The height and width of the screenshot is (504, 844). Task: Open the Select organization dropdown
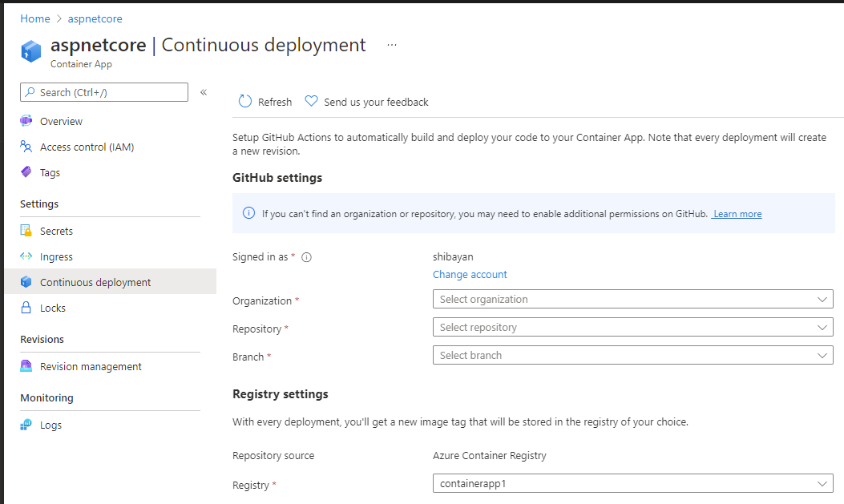click(633, 299)
